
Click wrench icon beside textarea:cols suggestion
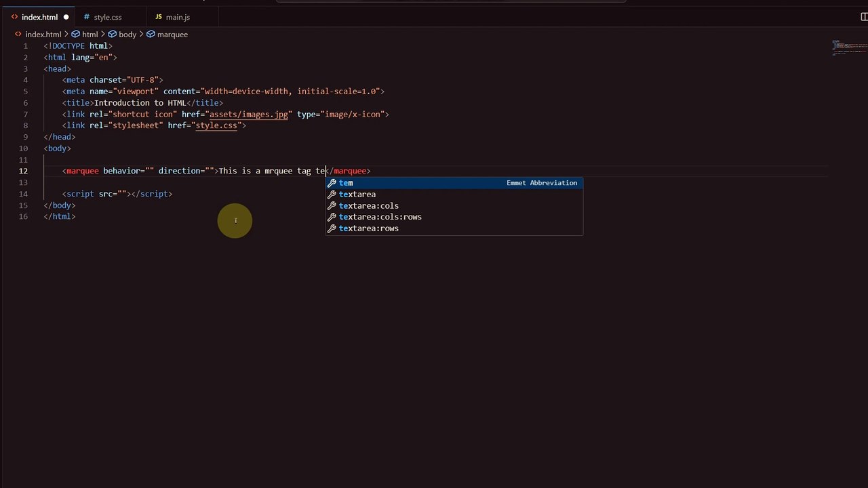coord(332,206)
